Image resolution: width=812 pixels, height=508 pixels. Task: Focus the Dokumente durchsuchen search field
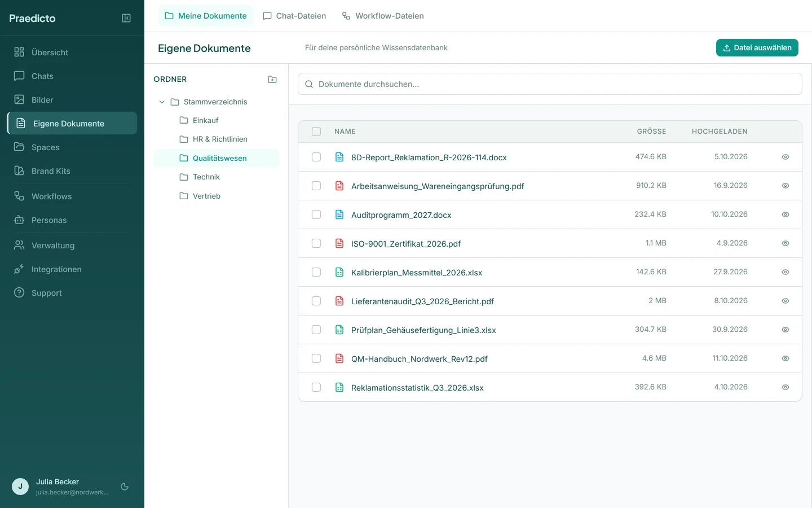click(x=550, y=84)
